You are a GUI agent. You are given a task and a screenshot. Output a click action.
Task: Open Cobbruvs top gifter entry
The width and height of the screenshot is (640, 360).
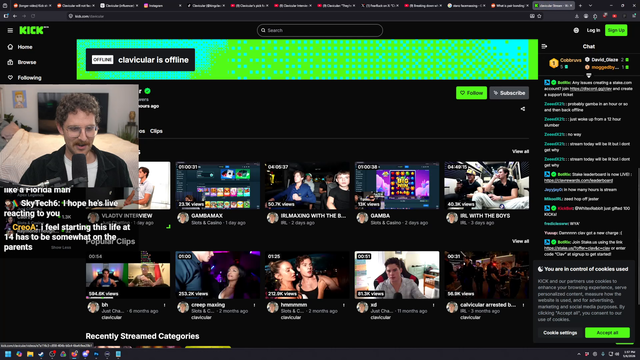point(565,63)
